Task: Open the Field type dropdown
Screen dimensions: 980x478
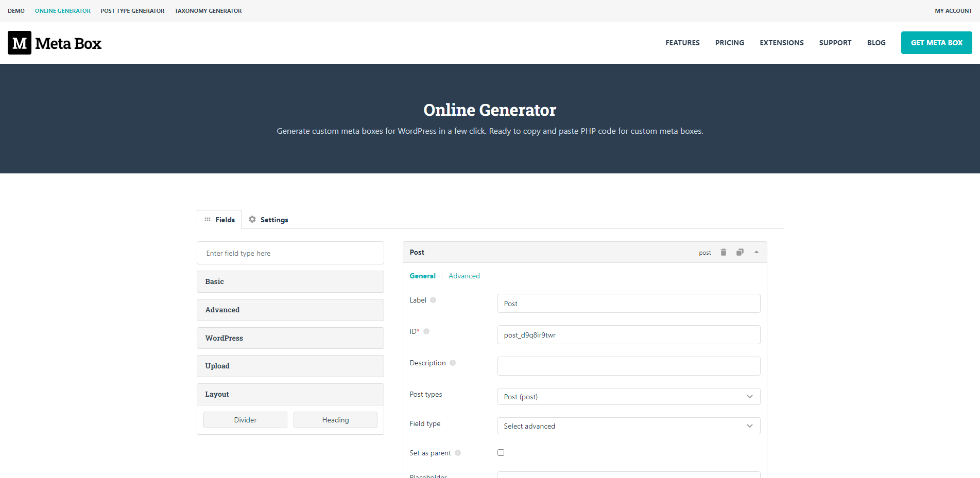Action: [x=629, y=426]
